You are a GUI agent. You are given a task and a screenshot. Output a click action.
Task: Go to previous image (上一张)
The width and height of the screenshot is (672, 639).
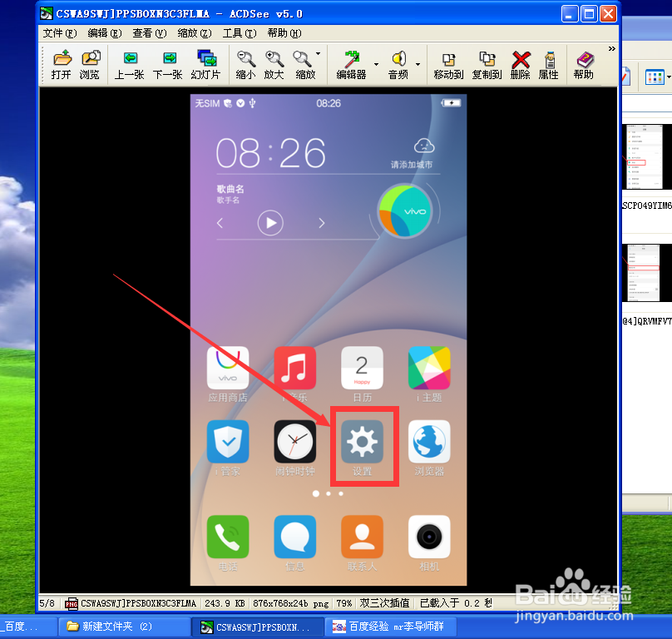coord(130,65)
